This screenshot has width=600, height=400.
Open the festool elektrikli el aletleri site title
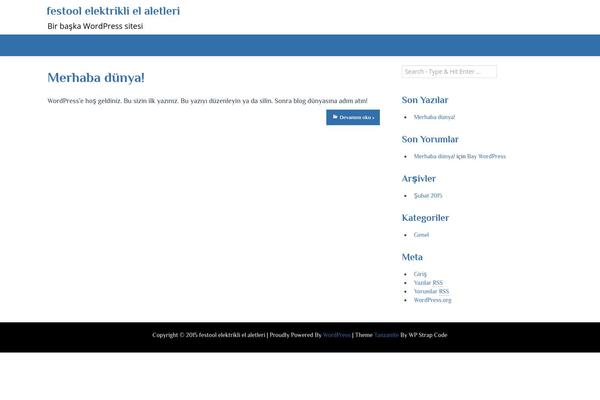click(113, 11)
